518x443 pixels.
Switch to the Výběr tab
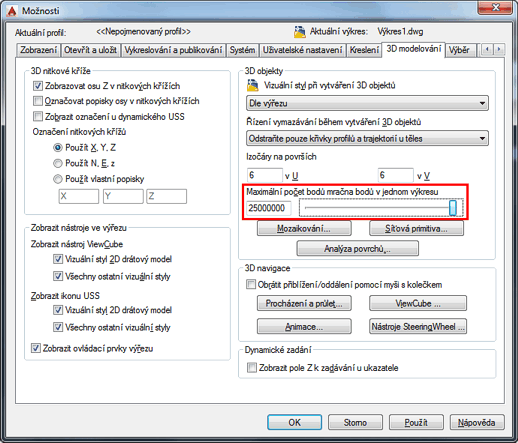[x=459, y=50]
